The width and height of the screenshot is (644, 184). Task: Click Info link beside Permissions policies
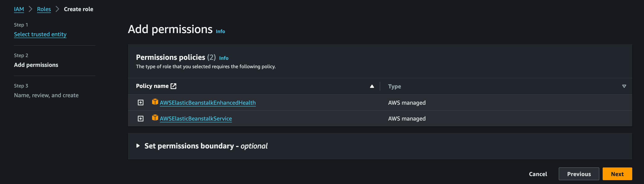tap(223, 58)
